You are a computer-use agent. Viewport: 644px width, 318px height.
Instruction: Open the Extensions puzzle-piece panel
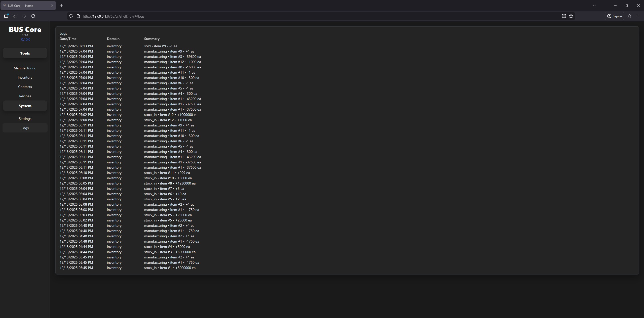[x=629, y=16]
